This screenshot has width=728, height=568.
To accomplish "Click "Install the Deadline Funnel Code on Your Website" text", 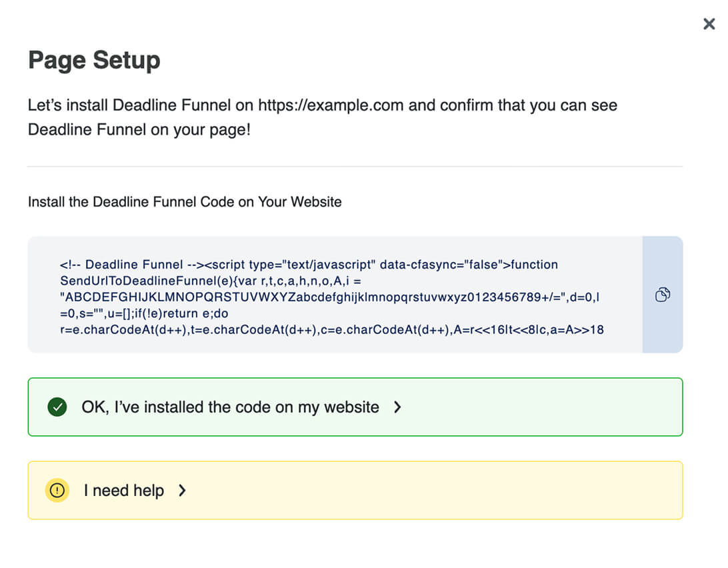I will [x=185, y=202].
